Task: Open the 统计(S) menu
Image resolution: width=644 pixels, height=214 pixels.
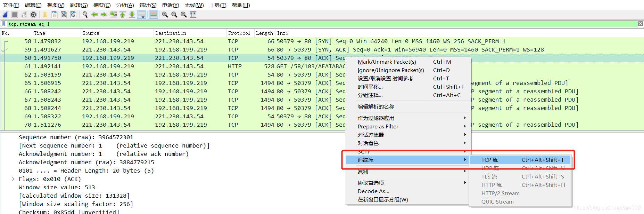Action: coord(148,5)
